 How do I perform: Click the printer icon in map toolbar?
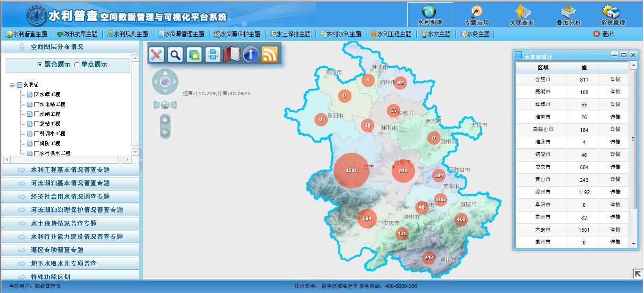pos(213,55)
